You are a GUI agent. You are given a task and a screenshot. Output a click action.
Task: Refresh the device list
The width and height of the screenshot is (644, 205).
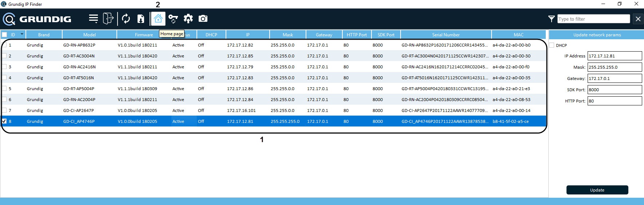[126, 19]
